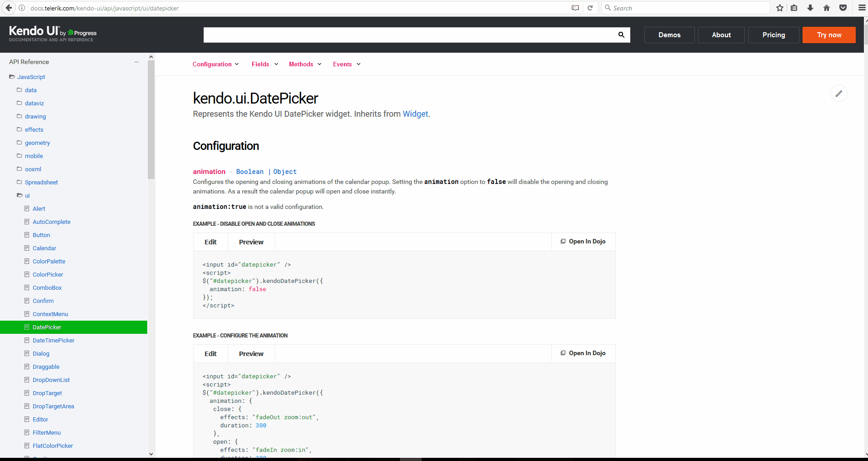Toggle reader view icon in the address bar
The image size is (868, 461).
575,8
